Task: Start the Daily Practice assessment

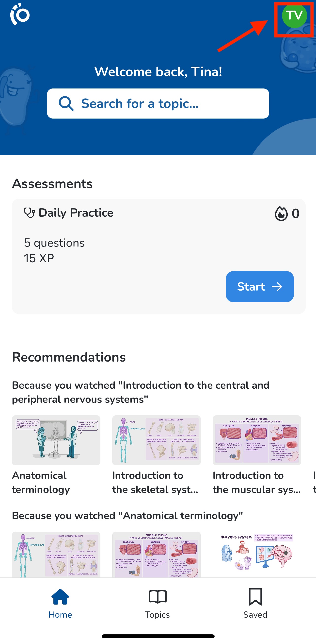Action: [x=260, y=286]
